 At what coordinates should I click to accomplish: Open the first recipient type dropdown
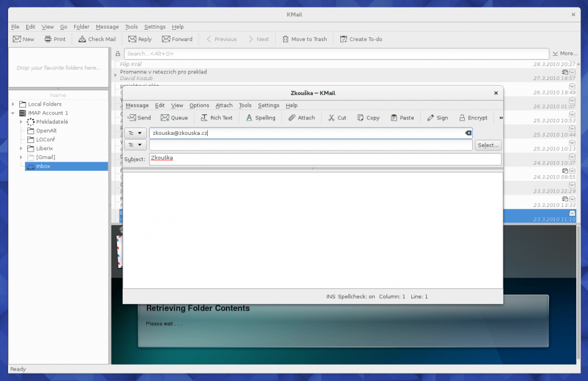click(135, 133)
